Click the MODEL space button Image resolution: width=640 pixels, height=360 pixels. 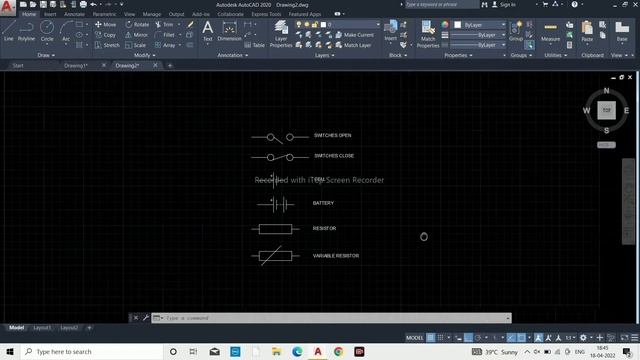415,338
